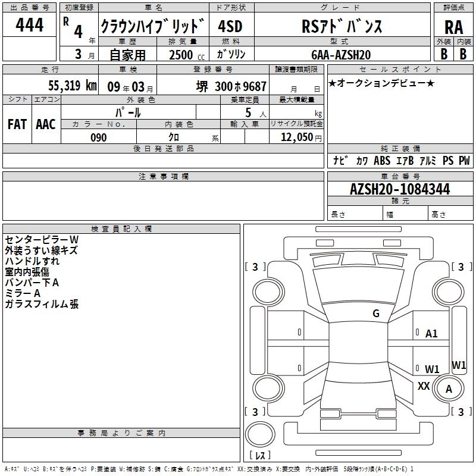Select the XX replaced-panel marker
This screenshot has width=476, height=476.
pos(424,386)
